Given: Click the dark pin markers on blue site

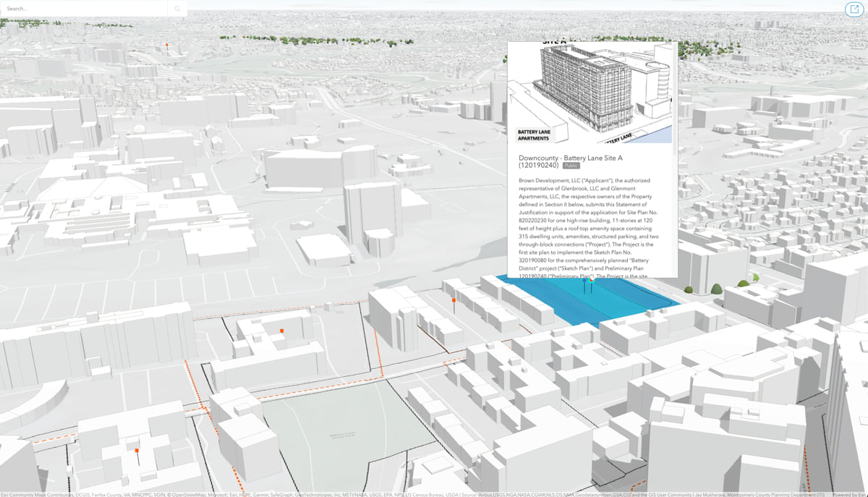Looking at the screenshot, I should click(588, 285).
